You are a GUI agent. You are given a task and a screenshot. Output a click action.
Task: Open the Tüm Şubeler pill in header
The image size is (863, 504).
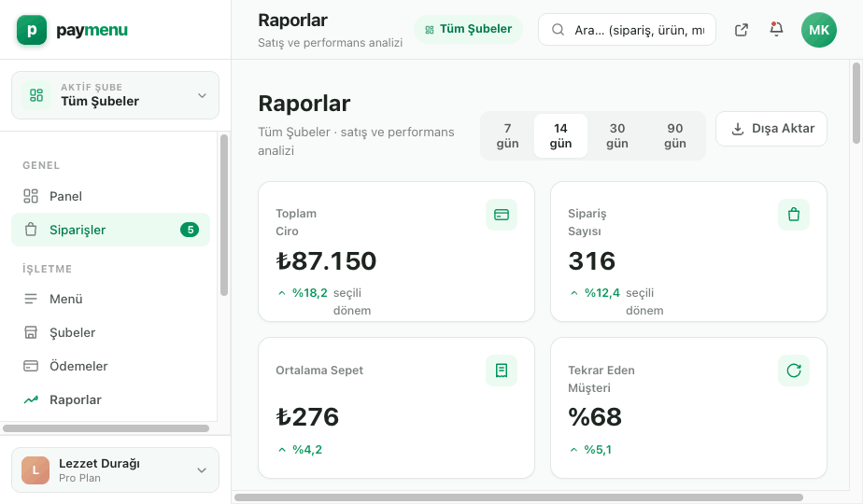tap(468, 29)
